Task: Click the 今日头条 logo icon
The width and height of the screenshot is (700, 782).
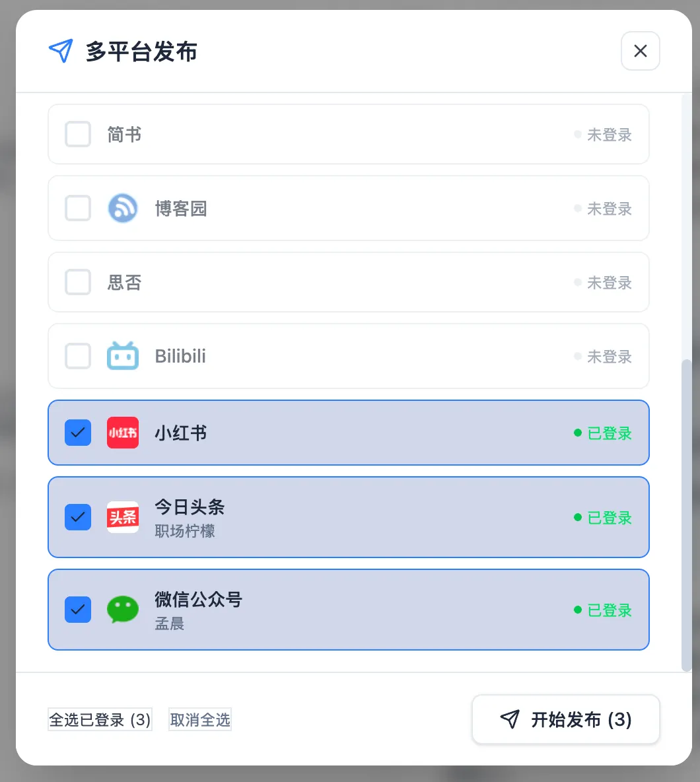Action: 123,517
